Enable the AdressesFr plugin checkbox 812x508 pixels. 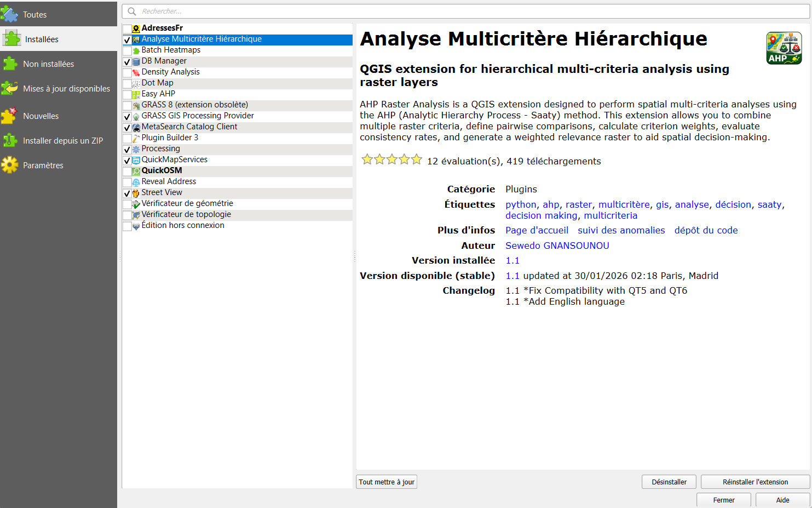coord(127,28)
